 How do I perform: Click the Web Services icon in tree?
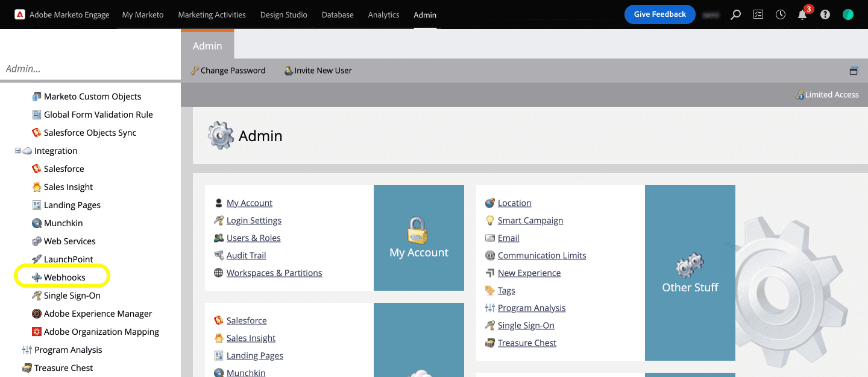click(37, 241)
